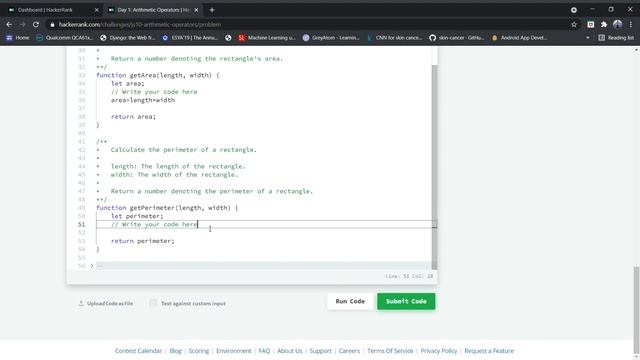The height and width of the screenshot is (360, 640).
Task: Open the Reading list
Action: point(616,38)
